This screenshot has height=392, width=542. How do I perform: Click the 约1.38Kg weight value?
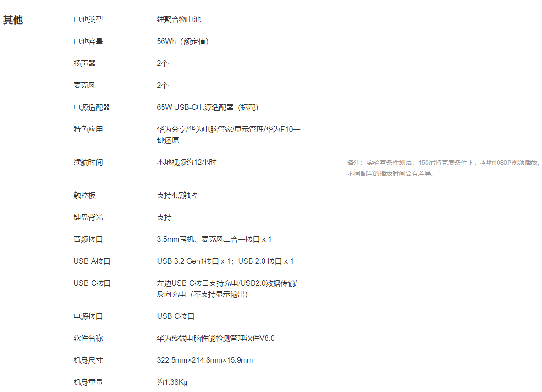(x=172, y=382)
